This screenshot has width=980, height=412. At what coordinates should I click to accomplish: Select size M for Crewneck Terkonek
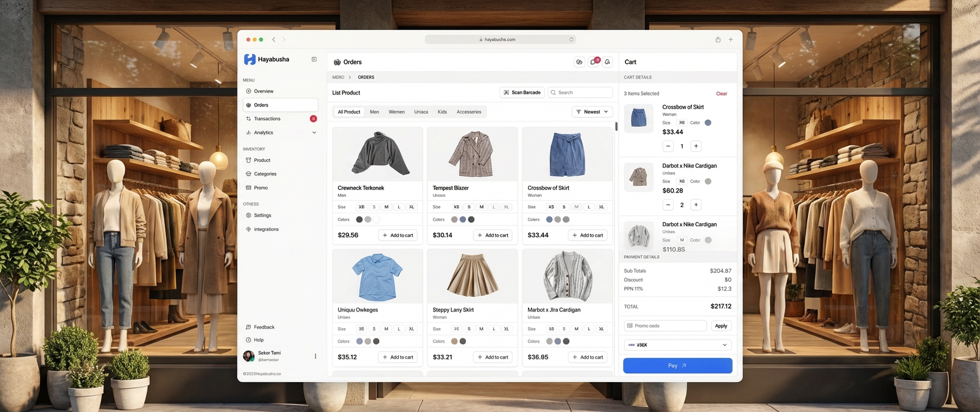click(x=386, y=207)
